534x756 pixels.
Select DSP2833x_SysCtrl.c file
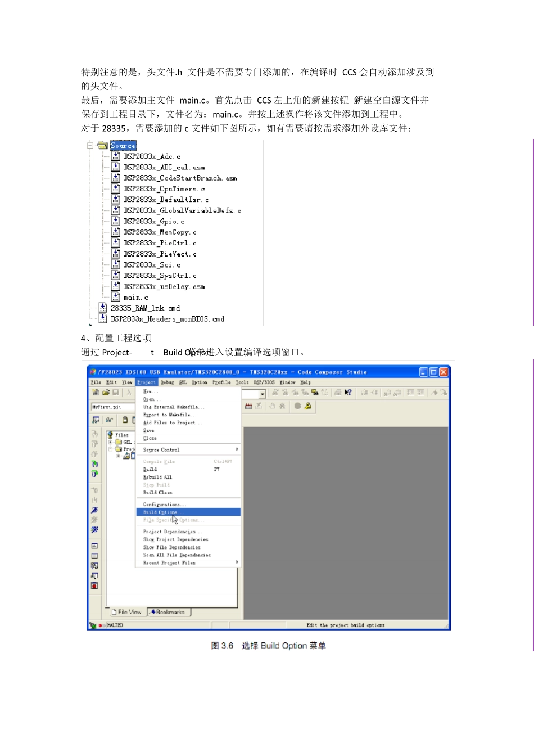click(x=160, y=276)
